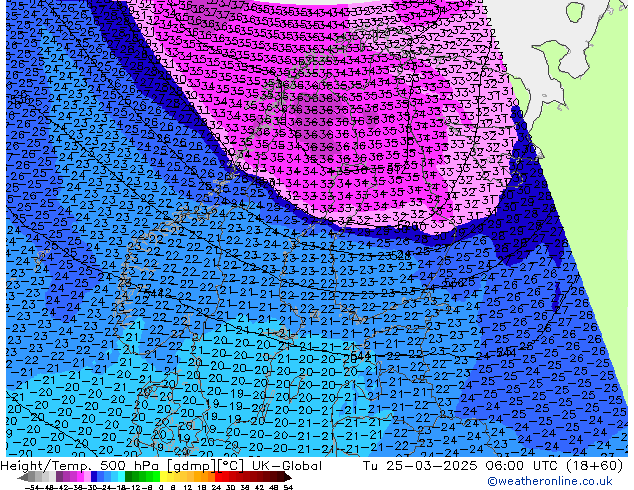Click the 54 legend scale value
634x490 pixels.
pos(288,488)
